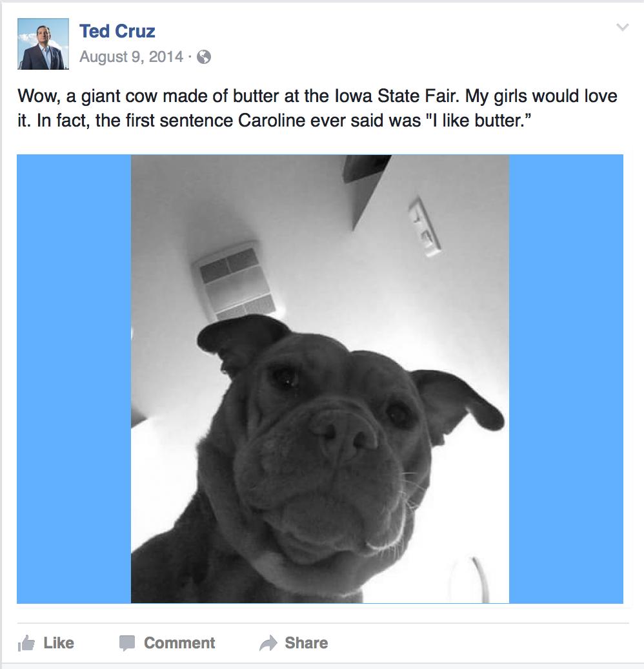
Task: Click the globe Public privacy icon
Action: (204, 57)
